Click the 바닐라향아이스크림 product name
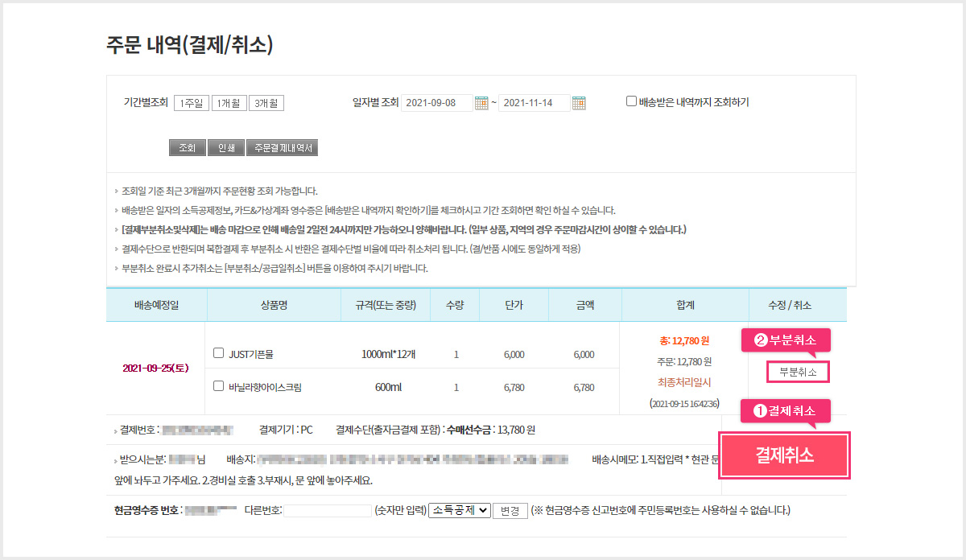Viewport: 966px width, 560px height. pos(265,387)
